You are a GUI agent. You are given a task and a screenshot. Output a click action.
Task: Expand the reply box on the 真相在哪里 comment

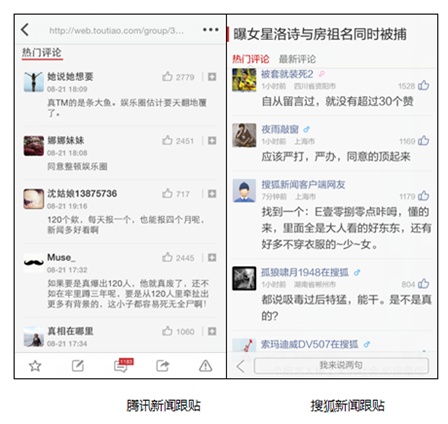(212, 331)
